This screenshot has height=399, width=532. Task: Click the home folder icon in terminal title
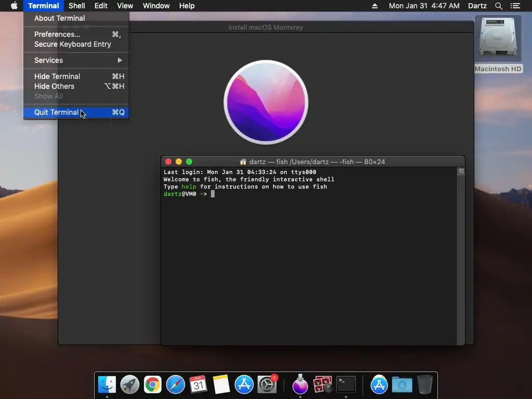[x=243, y=162]
